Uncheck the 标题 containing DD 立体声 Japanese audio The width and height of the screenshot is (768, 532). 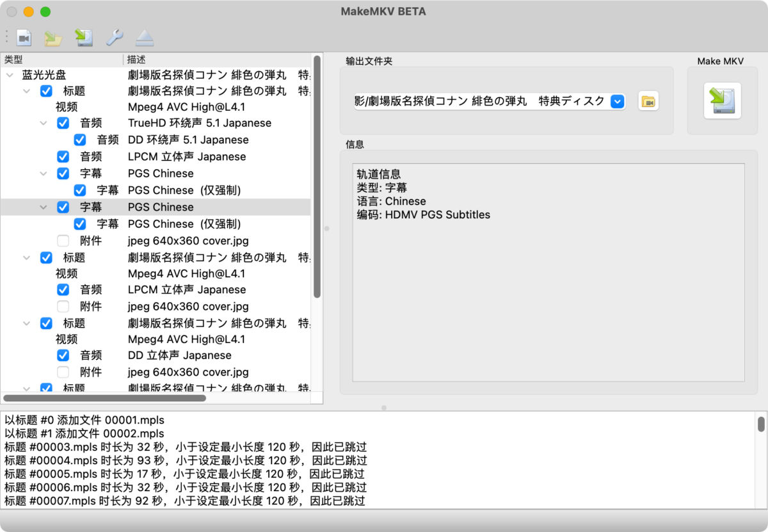(46, 323)
